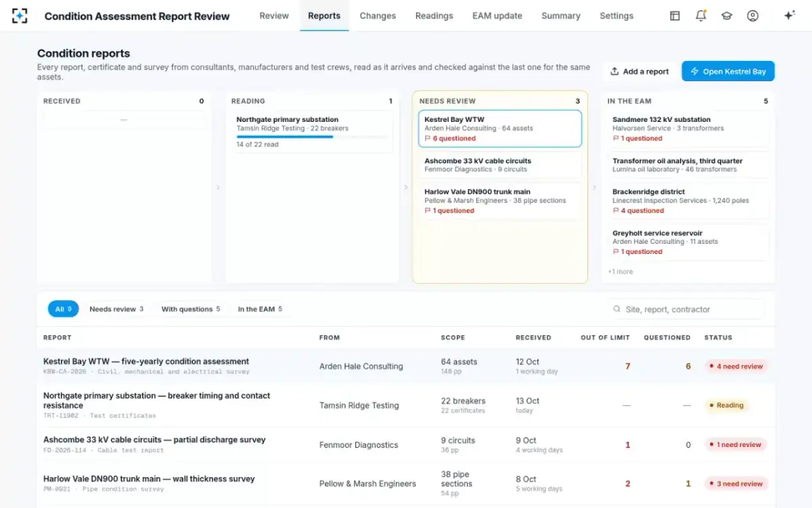The image size is (812, 508).
Task: Click the OUT OF LIMIT column header
Action: point(605,337)
